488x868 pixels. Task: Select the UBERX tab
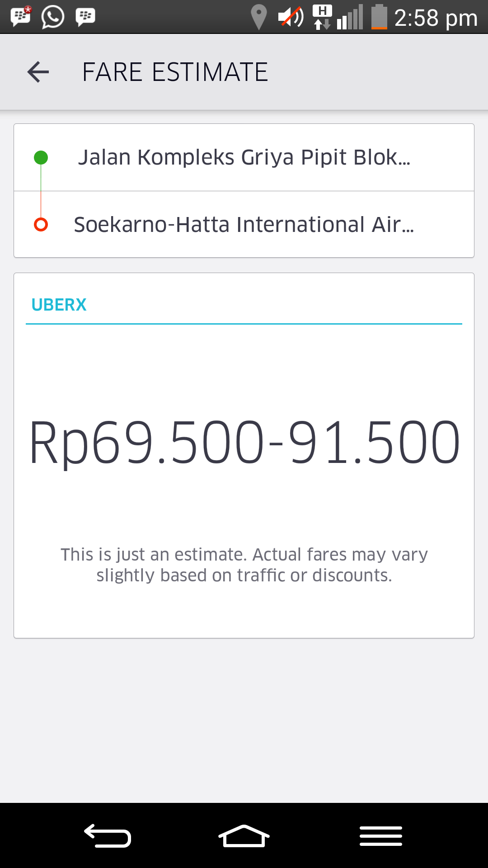click(59, 305)
